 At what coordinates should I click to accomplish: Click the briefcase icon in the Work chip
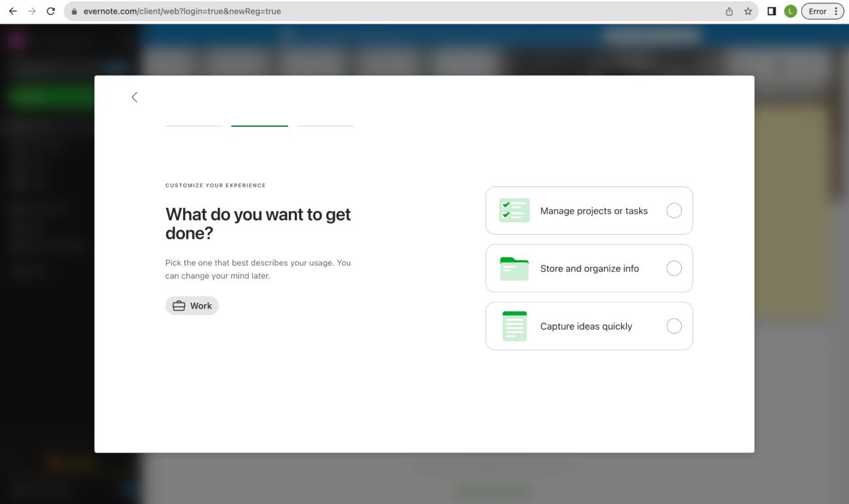(178, 306)
